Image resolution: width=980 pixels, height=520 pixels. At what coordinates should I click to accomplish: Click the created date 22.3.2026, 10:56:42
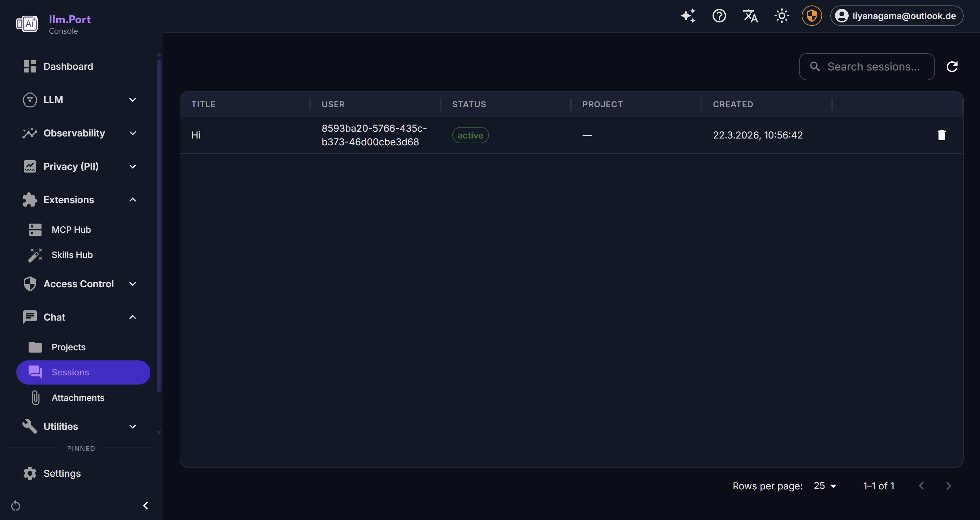(x=758, y=135)
